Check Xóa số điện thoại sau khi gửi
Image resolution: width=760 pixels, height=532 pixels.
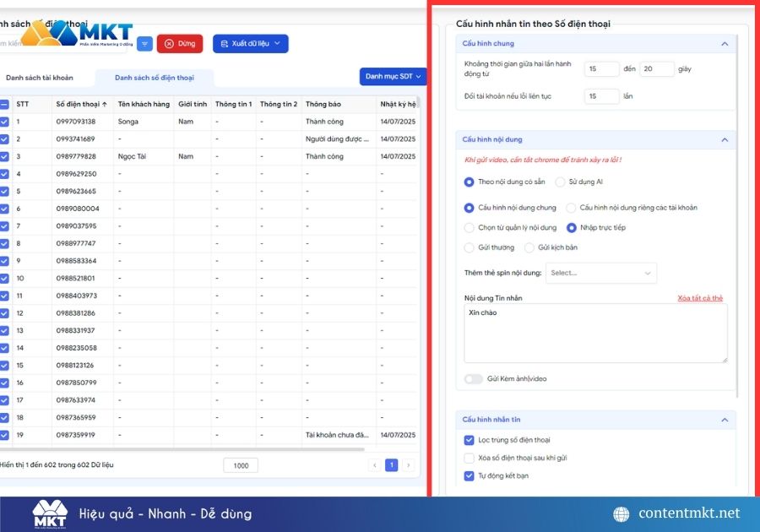470,458
